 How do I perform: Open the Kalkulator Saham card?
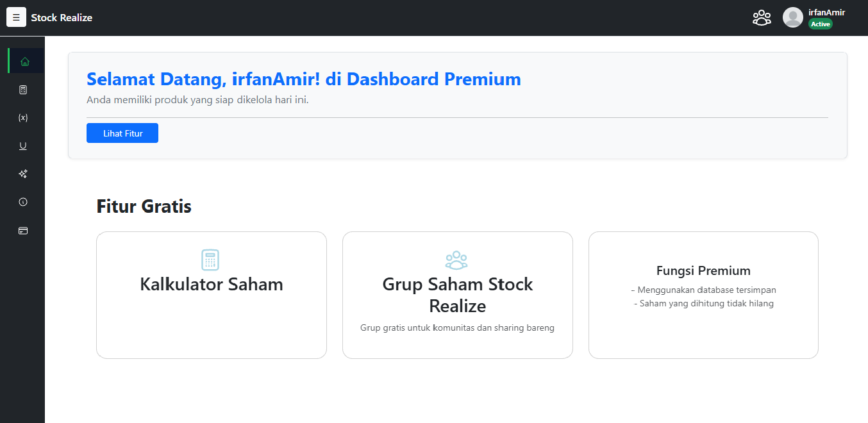212,295
